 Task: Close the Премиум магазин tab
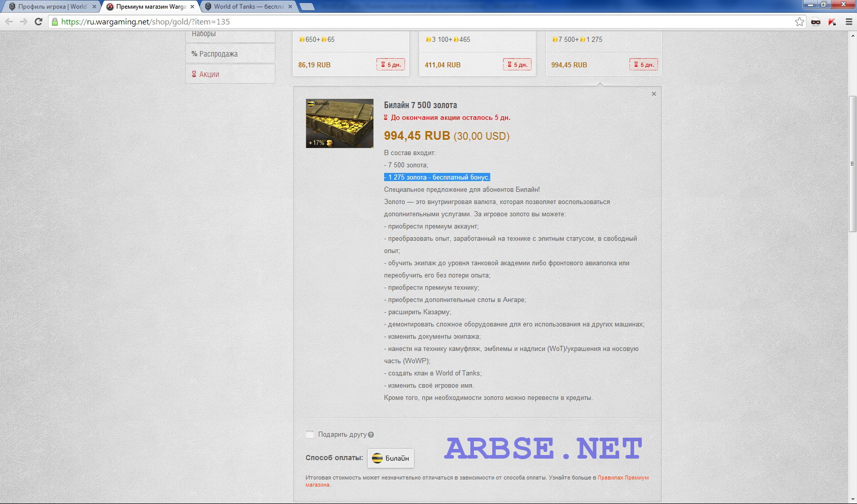point(192,7)
